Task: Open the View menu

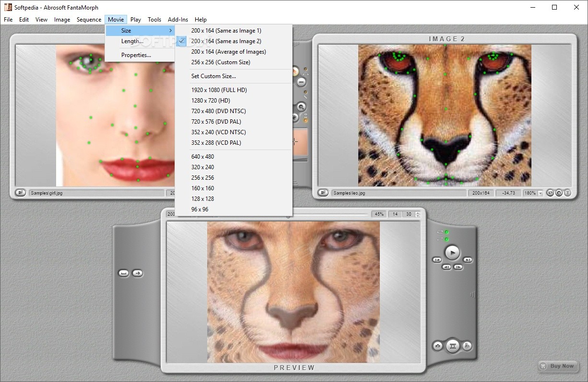Action: (42, 20)
